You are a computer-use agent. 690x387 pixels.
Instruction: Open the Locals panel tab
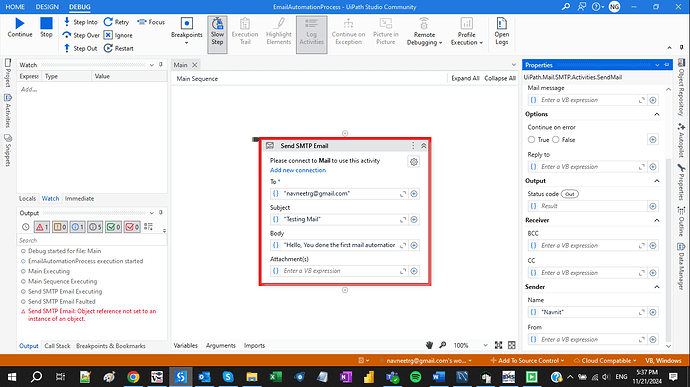[27, 199]
